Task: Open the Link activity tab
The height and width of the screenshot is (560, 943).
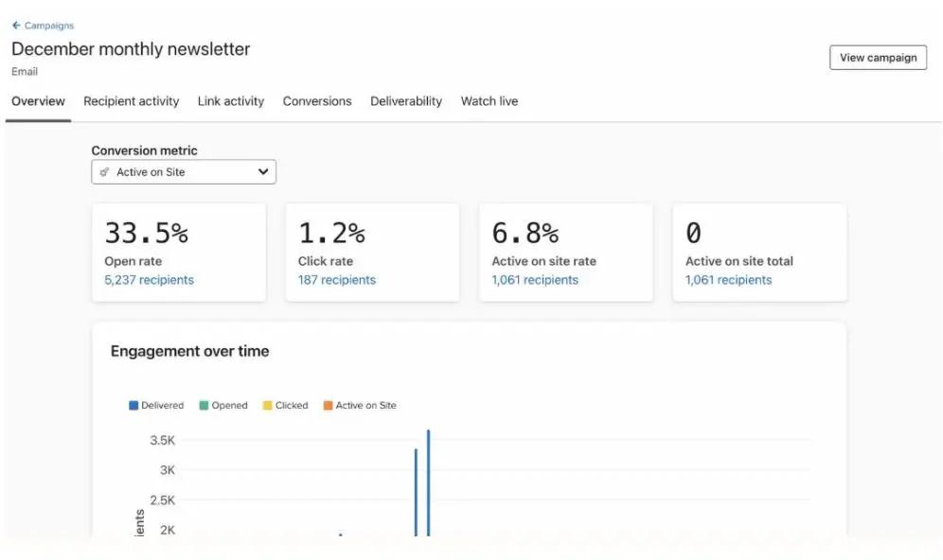Action: (x=232, y=101)
